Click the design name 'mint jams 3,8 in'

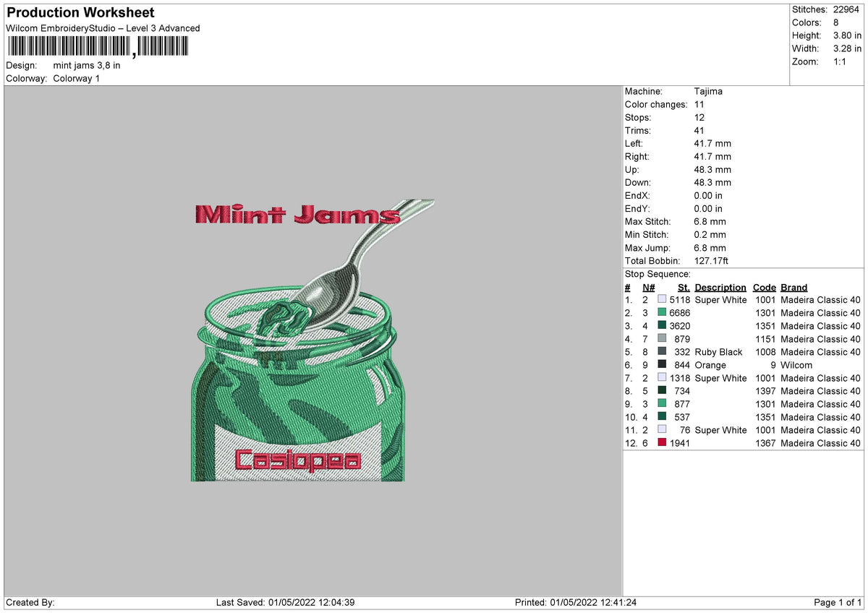pos(87,65)
